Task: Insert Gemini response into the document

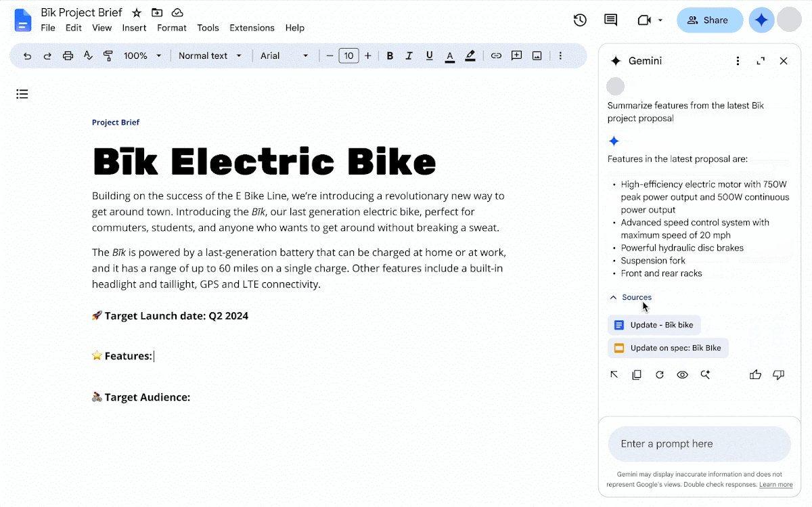Action: point(614,375)
